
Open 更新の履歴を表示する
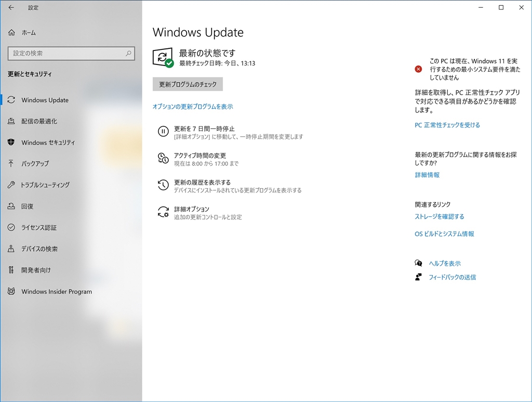(x=202, y=183)
